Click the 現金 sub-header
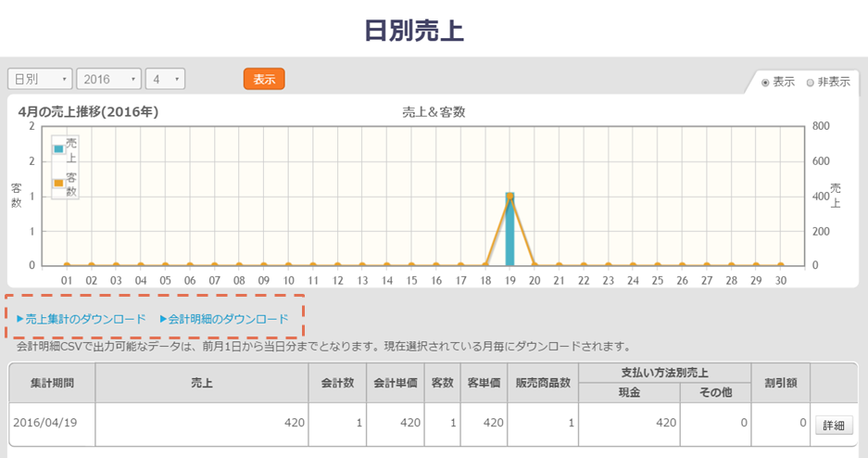The image size is (868, 458). click(629, 393)
